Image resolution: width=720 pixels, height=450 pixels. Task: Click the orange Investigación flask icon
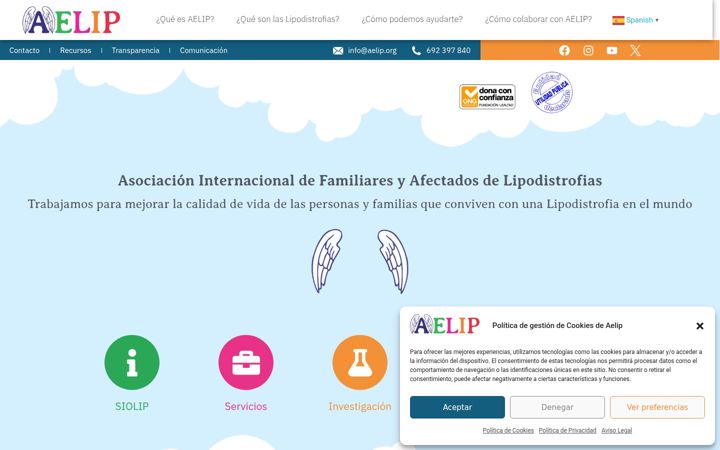[x=360, y=362]
